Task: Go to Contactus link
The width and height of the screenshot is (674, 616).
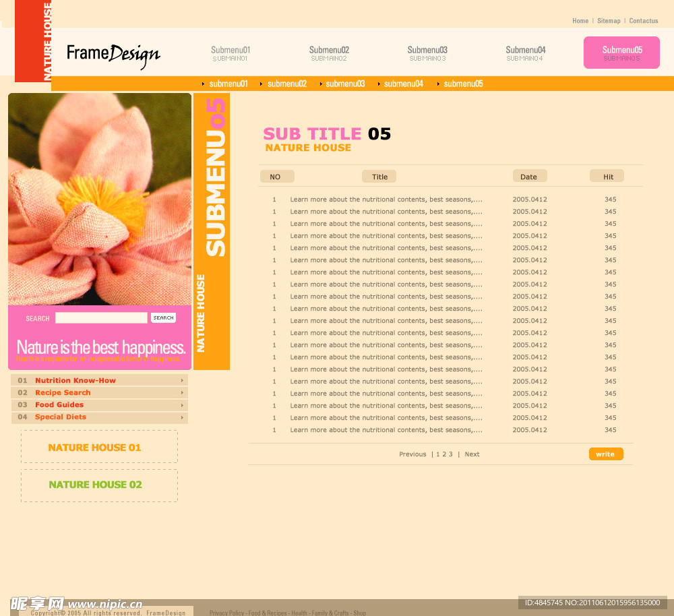Action: click(x=644, y=21)
